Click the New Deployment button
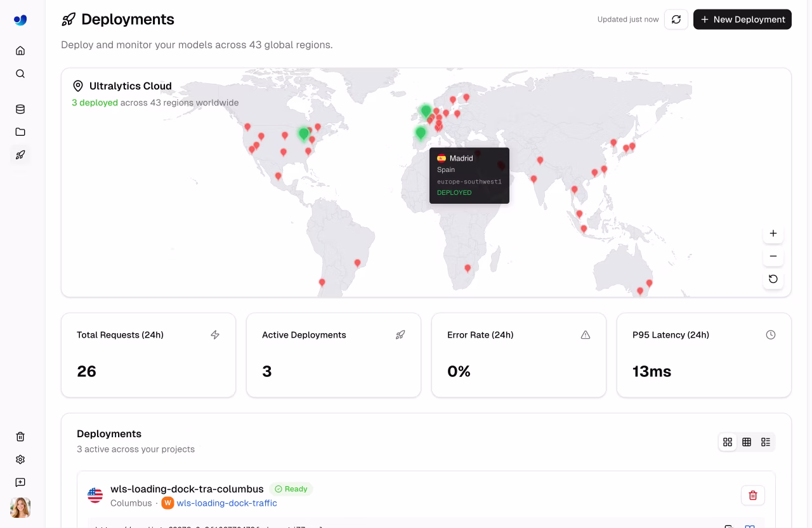 coord(742,19)
